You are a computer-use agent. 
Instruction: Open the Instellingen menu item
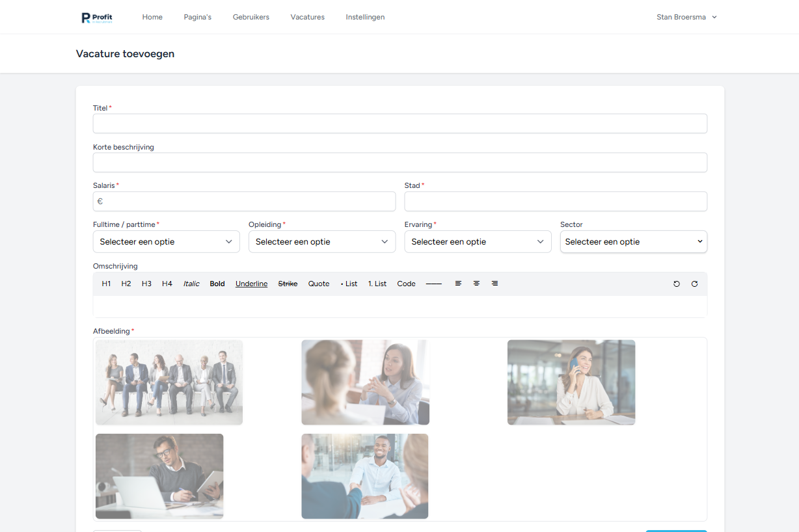(365, 18)
